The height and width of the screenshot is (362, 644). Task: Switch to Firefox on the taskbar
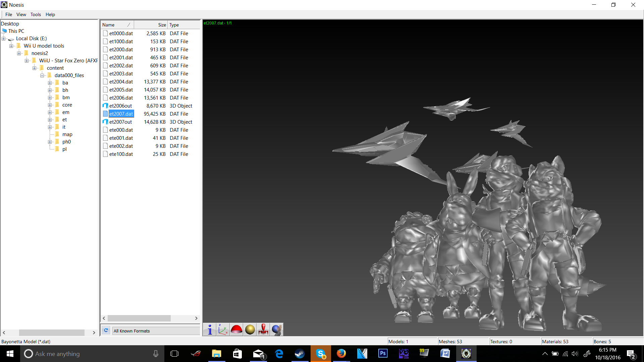click(x=341, y=354)
